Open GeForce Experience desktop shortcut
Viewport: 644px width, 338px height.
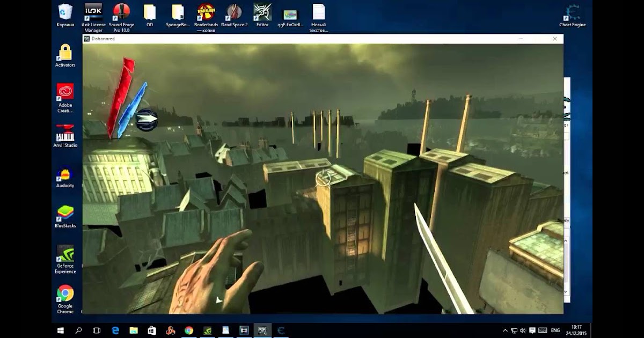coord(65,259)
